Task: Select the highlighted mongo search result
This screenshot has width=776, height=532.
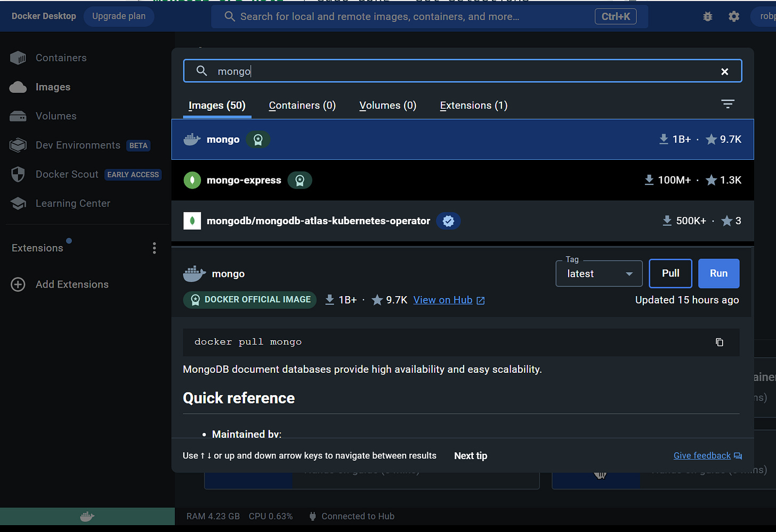Action: click(463, 140)
